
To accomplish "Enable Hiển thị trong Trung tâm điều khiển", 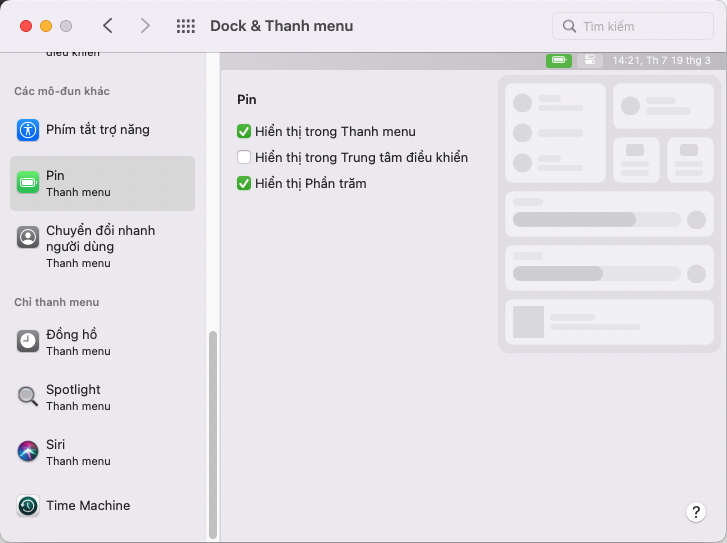I will point(244,158).
